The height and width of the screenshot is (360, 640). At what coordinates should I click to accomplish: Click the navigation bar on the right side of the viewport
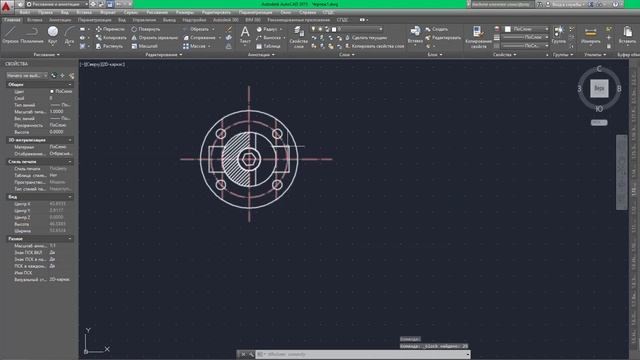tap(622, 172)
